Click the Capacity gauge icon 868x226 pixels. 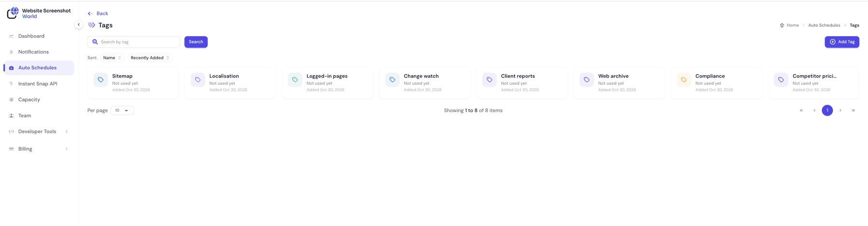[x=12, y=100]
